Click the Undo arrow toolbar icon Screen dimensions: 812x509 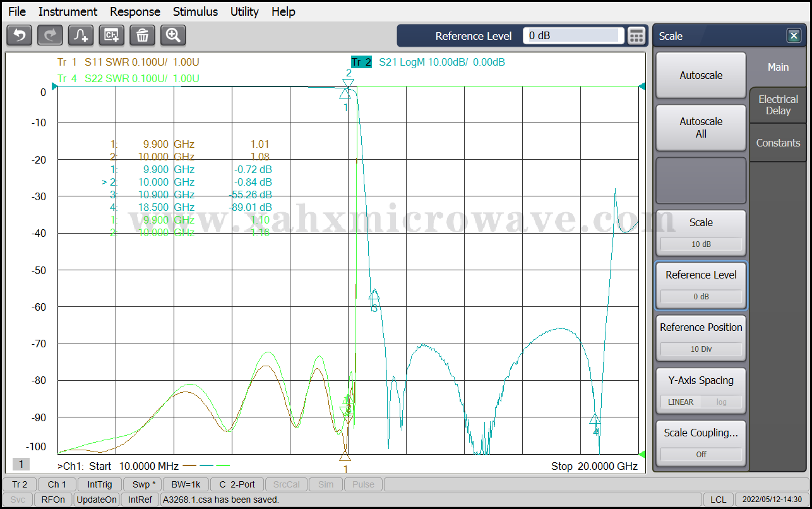(x=19, y=35)
